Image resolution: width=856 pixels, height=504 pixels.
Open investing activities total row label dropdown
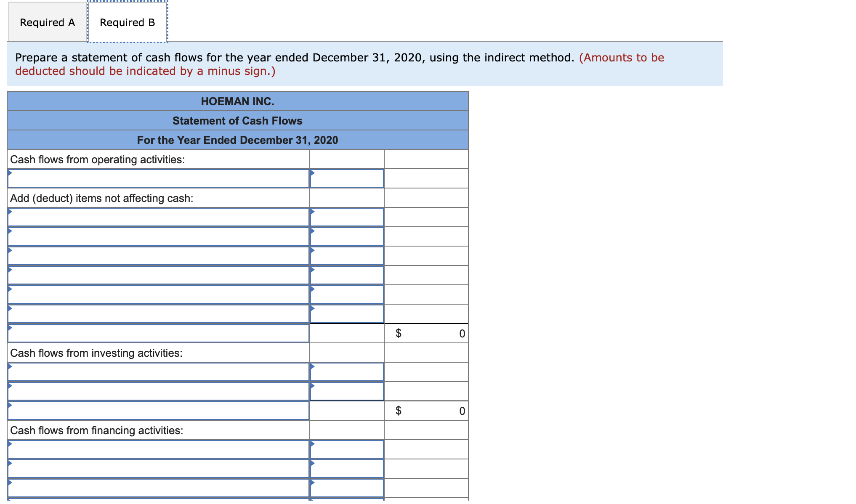[x=158, y=411]
